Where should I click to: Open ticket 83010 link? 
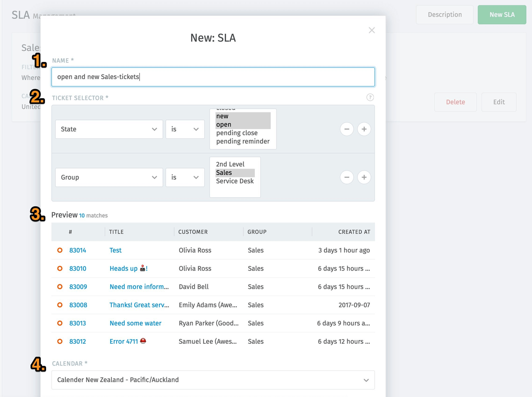[78, 268]
